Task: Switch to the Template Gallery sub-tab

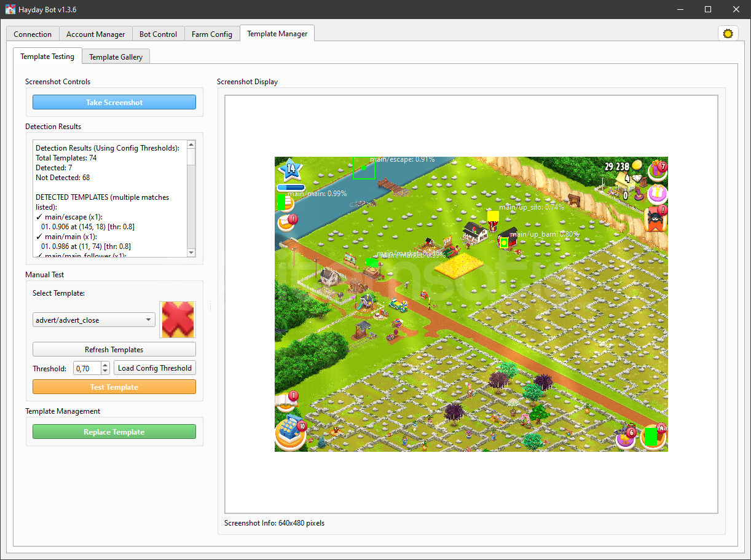Action: tap(116, 57)
